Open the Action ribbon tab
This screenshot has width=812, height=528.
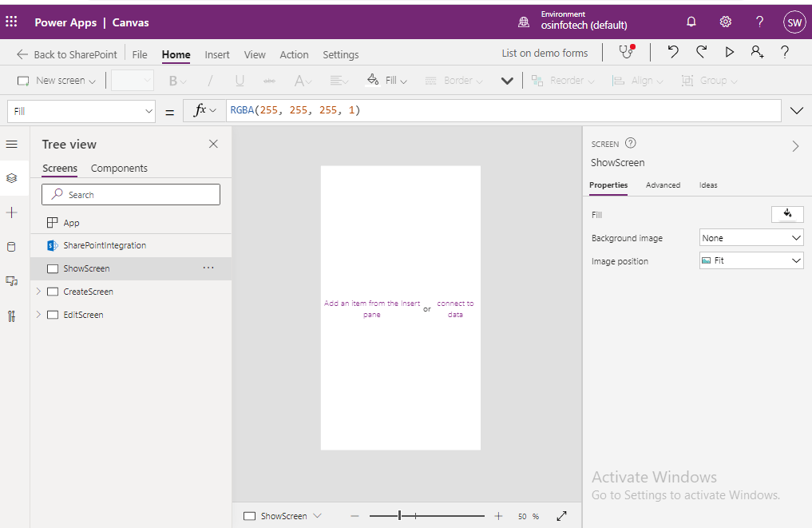[x=294, y=54]
